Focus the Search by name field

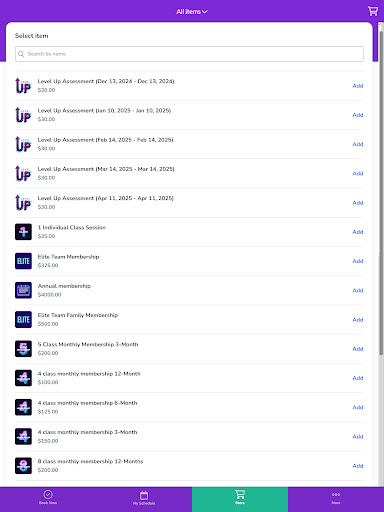189,54
